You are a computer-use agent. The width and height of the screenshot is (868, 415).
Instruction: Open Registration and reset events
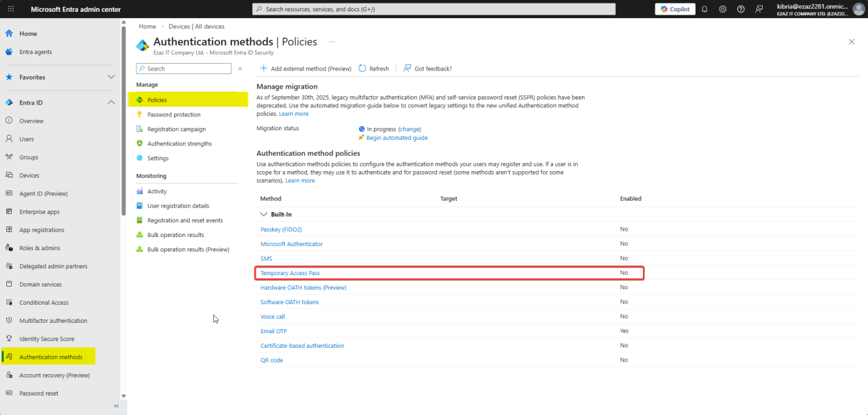[185, 220]
